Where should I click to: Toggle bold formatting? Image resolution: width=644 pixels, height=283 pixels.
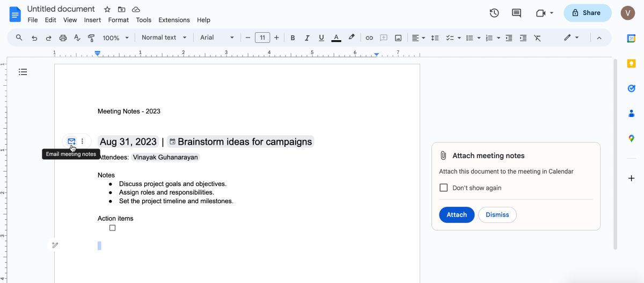tap(292, 38)
